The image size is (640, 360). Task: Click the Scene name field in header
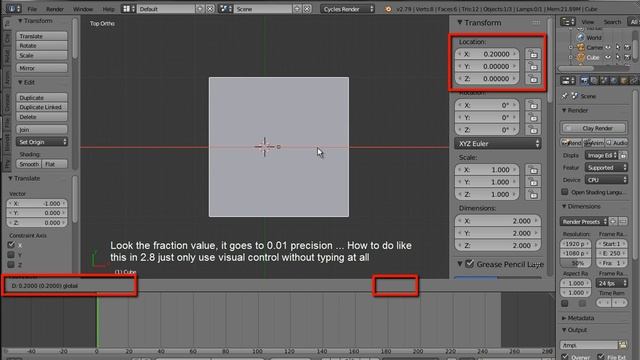[x=263, y=9]
